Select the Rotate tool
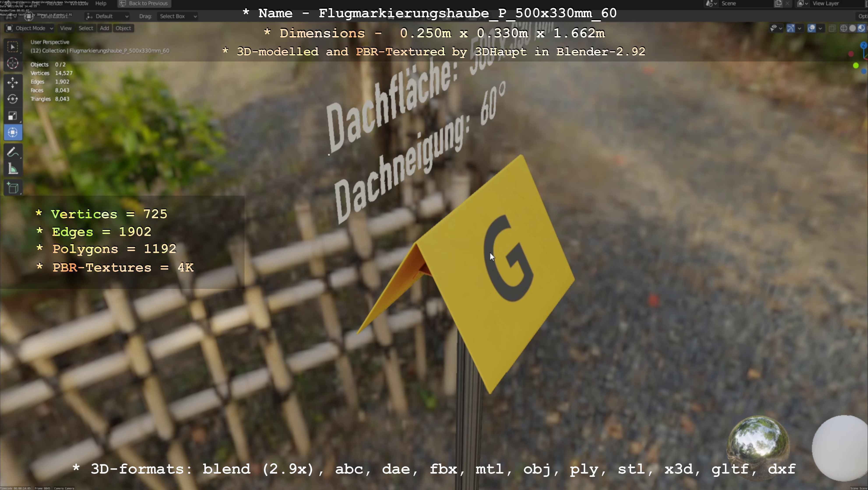Viewport: 868px width, 490px height. click(13, 99)
